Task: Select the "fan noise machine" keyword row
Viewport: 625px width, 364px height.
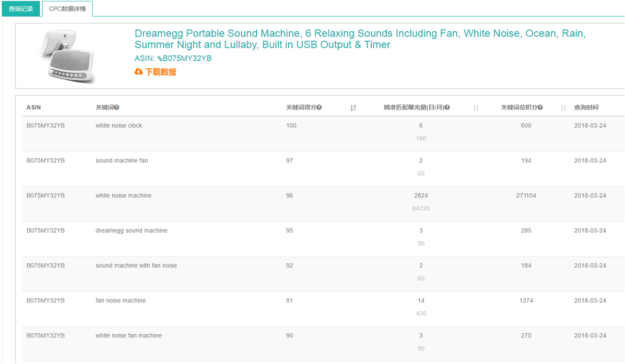Action: click(121, 300)
